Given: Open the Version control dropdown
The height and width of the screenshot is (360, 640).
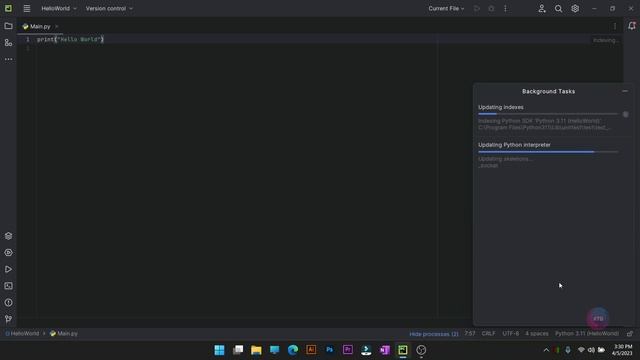Looking at the screenshot, I should pos(109,9).
